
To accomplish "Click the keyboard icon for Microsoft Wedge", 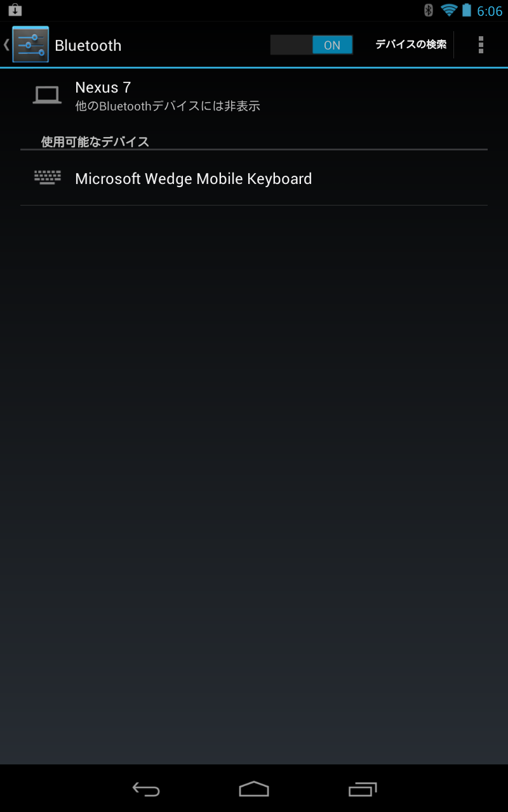I will click(48, 178).
